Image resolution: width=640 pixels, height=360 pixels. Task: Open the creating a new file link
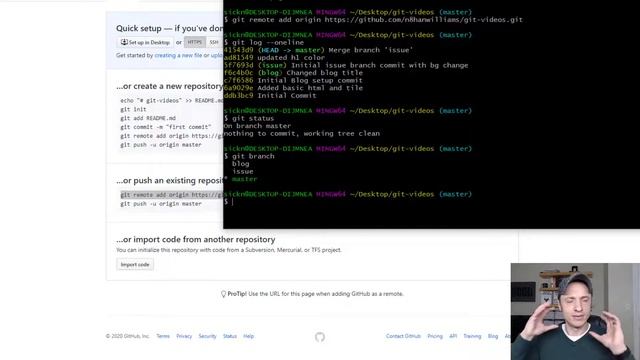[x=178, y=56]
